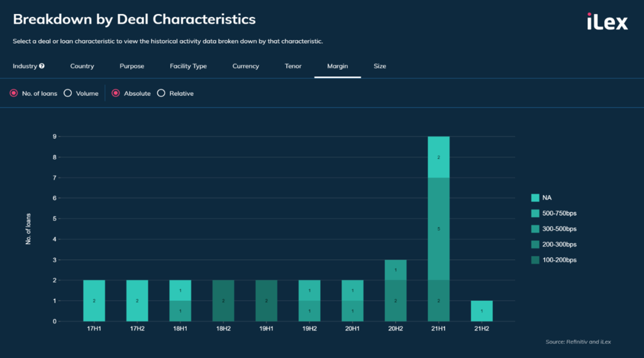
Task: Toggle the NA legend swatch
Action: click(x=535, y=198)
